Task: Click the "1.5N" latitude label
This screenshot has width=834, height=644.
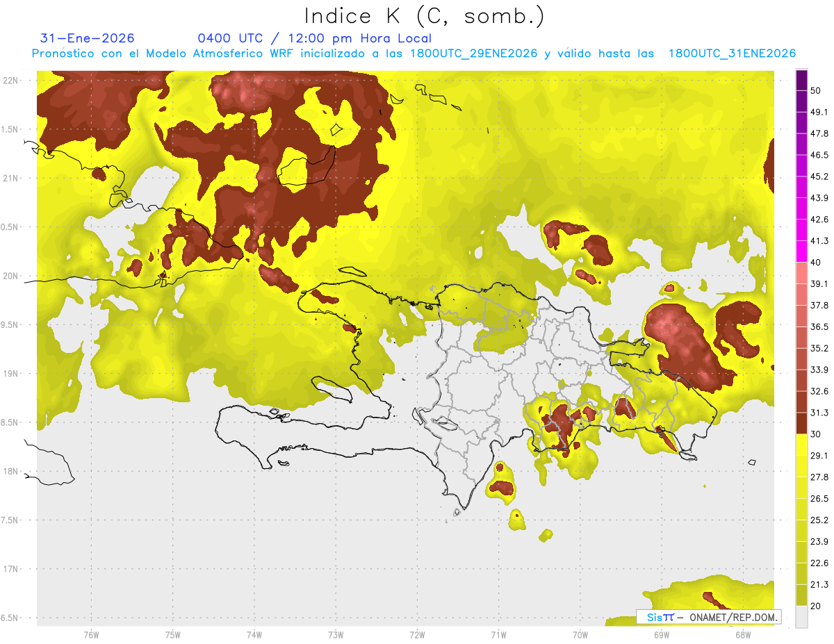Action: (x=10, y=129)
